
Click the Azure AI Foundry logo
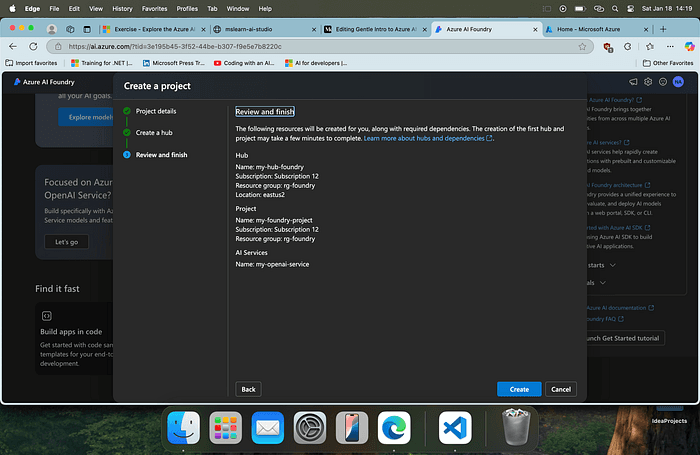pyautogui.click(x=44, y=82)
